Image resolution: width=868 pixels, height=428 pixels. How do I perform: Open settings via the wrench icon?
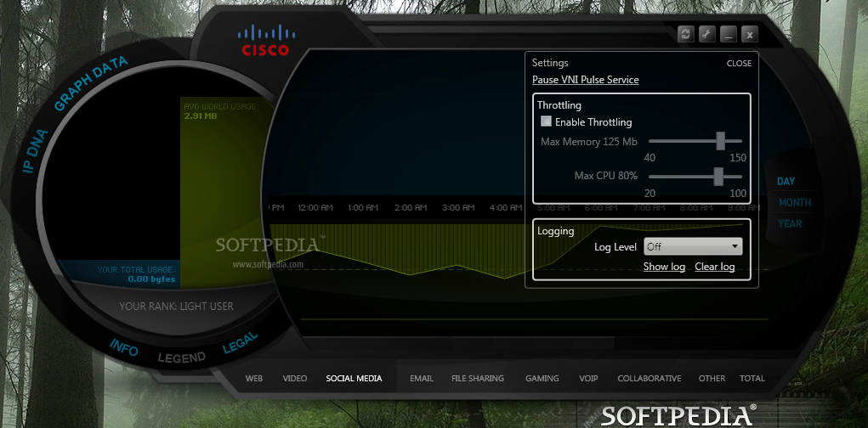706,34
